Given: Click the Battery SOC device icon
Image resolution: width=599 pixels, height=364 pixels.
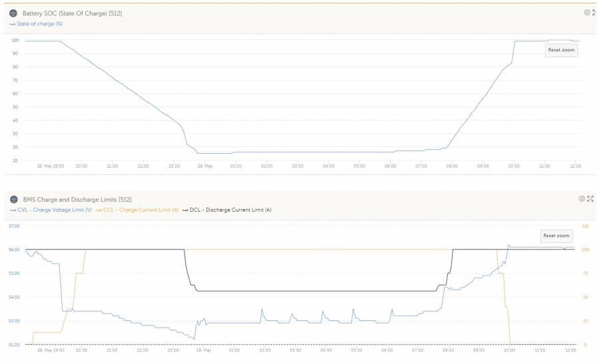Looking at the screenshot, I should [x=13, y=13].
